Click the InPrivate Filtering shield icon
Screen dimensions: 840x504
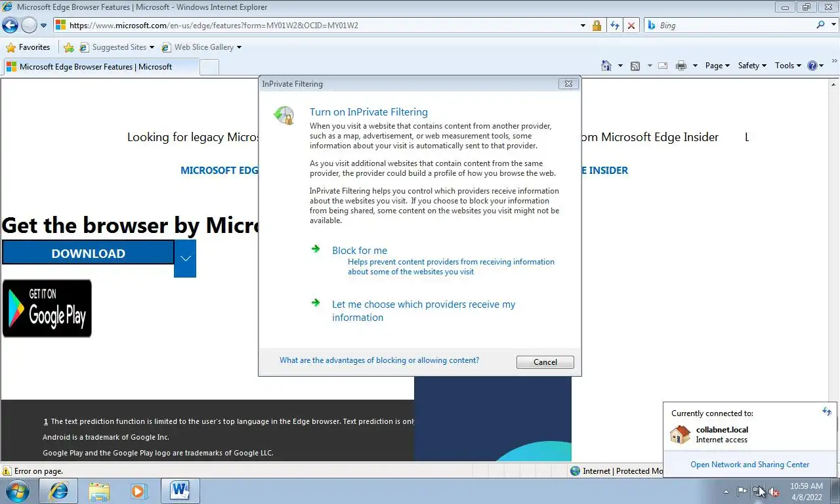[284, 115]
